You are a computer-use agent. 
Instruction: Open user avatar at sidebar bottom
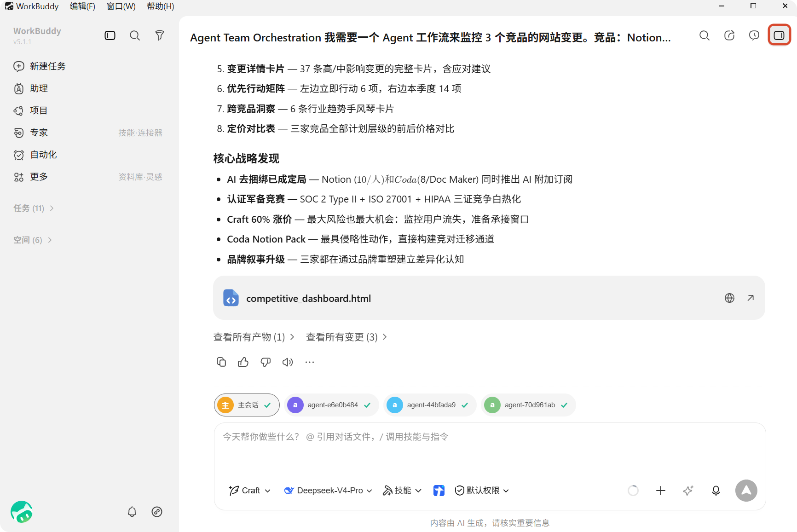click(22, 512)
